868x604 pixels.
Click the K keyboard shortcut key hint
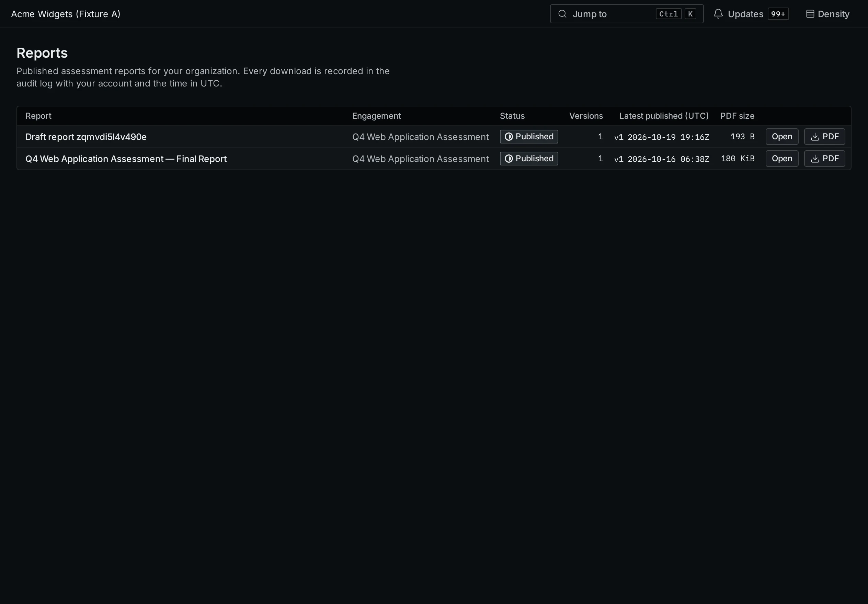[x=690, y=14]
